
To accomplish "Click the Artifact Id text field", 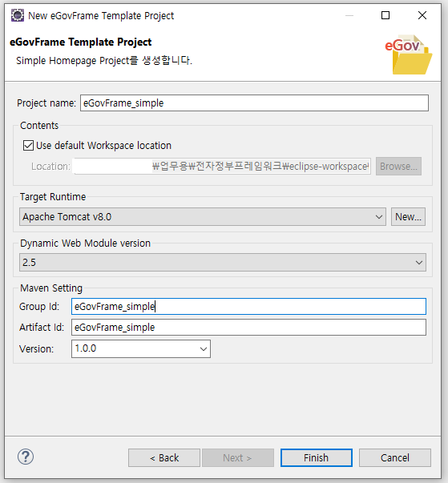I will point(248,327).
